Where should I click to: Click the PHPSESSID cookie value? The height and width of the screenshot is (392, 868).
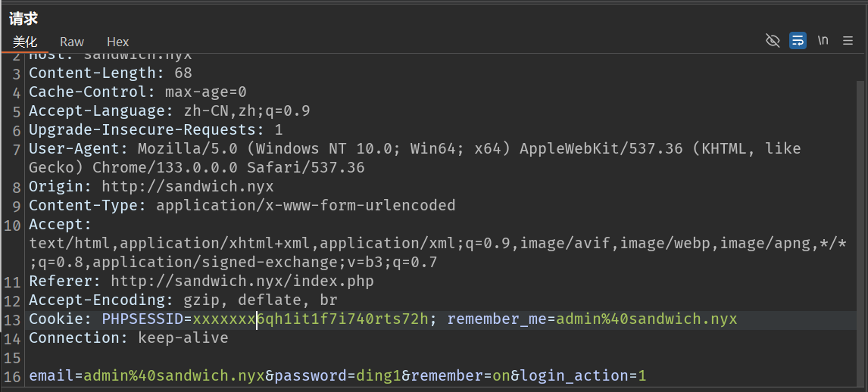pyautogui.click(x=311, y=319)
